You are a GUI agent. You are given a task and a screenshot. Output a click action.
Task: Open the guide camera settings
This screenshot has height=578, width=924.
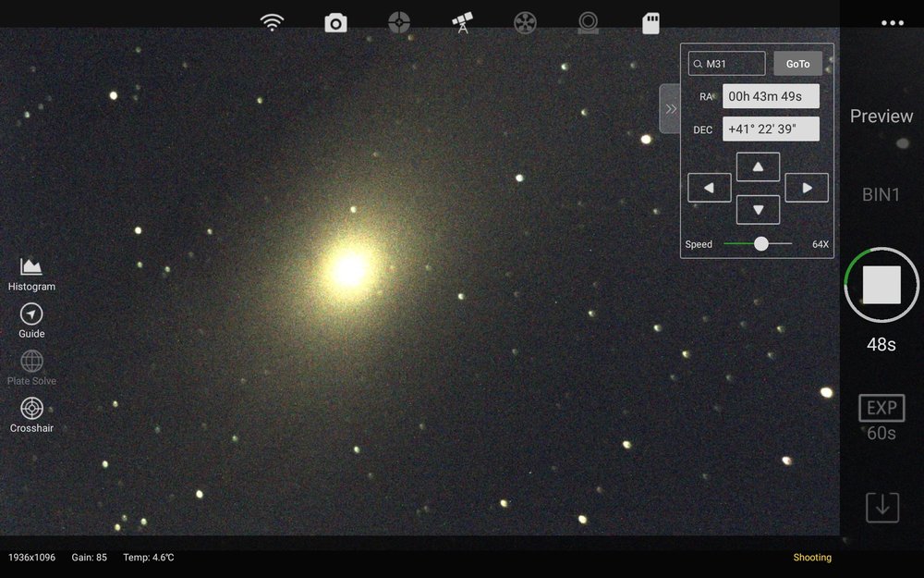398,22
